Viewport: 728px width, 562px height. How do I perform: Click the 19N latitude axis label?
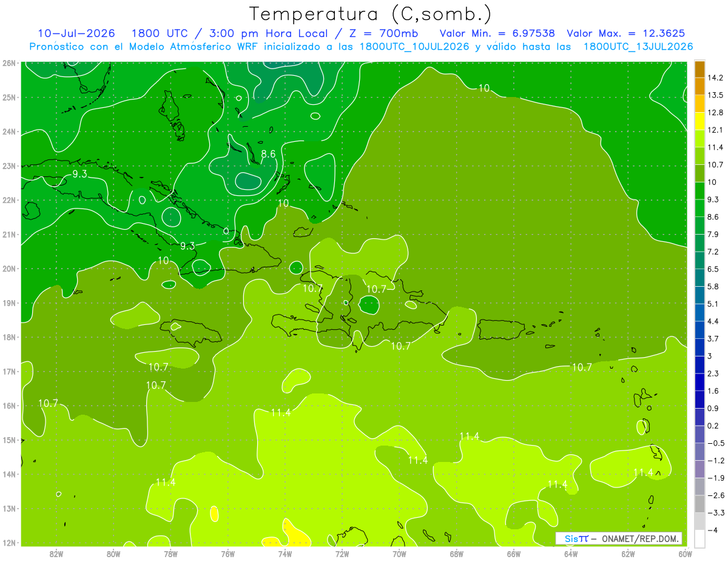9,303
